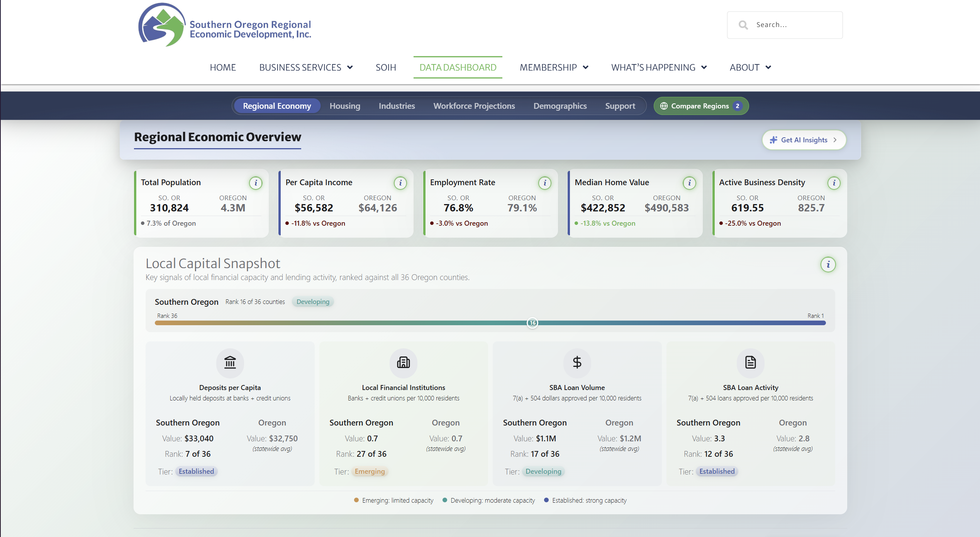Click the rank 16 marker on slider
This screenshot has height=537, width=980.
532,323
